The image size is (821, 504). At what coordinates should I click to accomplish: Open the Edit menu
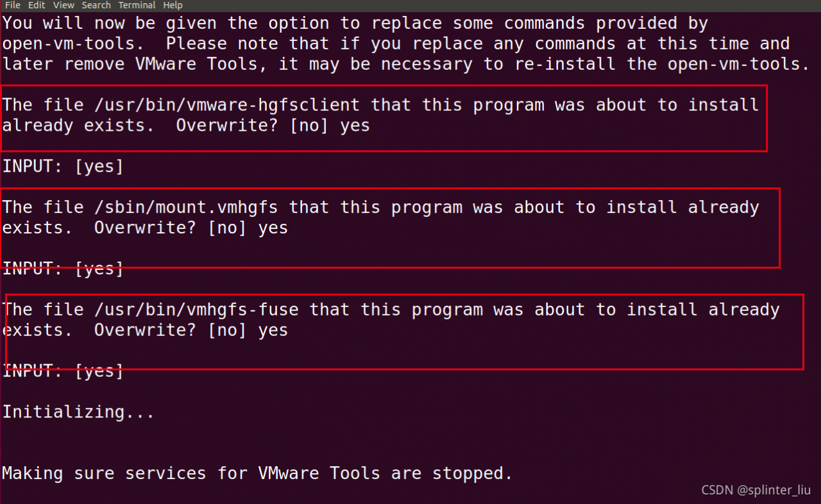tap(37, 5)
